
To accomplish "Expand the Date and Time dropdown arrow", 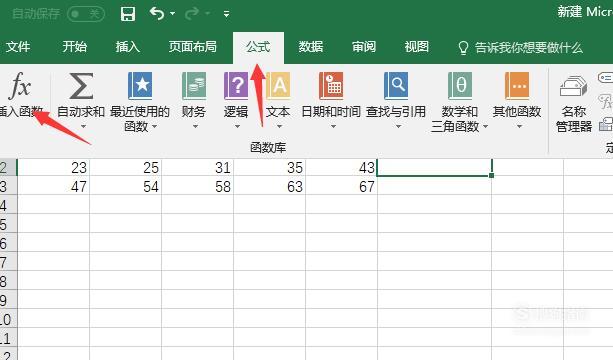I will pos(333,126).
